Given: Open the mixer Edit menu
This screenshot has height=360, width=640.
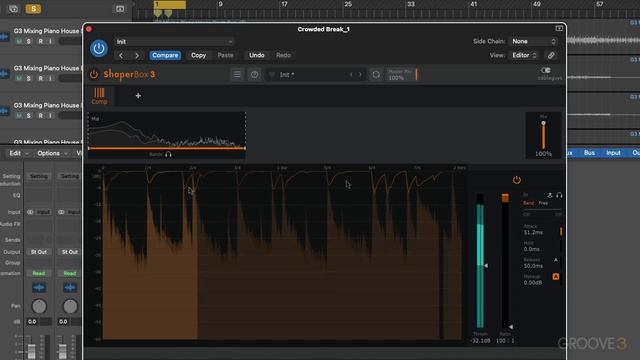Looking at the screenshot, I should tap(15, 153).
